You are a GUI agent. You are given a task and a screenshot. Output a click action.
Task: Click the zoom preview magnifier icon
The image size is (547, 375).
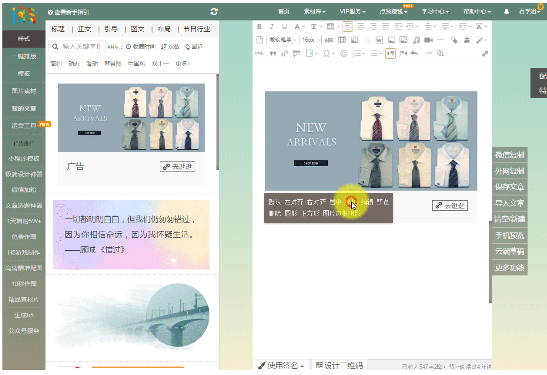[x=441, y=53]
